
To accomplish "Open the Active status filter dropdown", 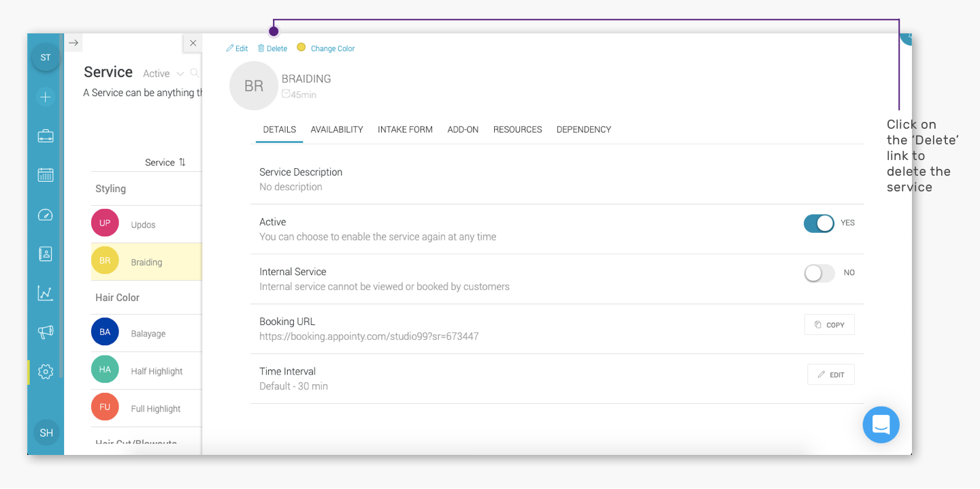I will (163, 74).
